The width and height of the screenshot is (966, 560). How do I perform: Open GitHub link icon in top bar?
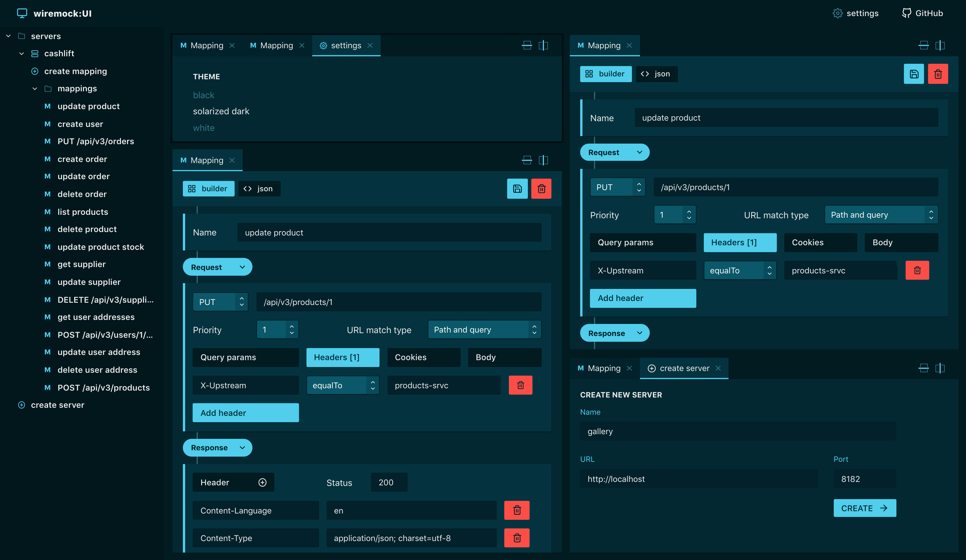pyautogui.click(x=906, y=13)
